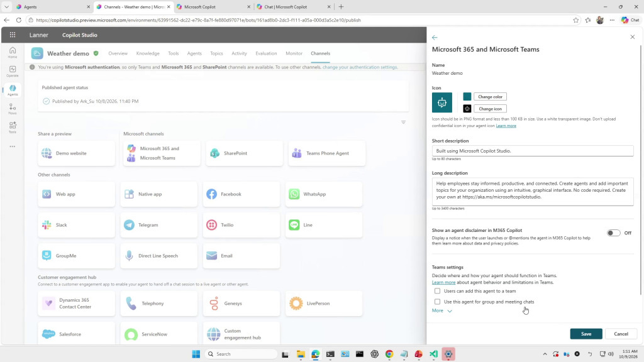Open the browser tab list dropdown
Viewport: 644px width, 362px height.
coord(6,6)
